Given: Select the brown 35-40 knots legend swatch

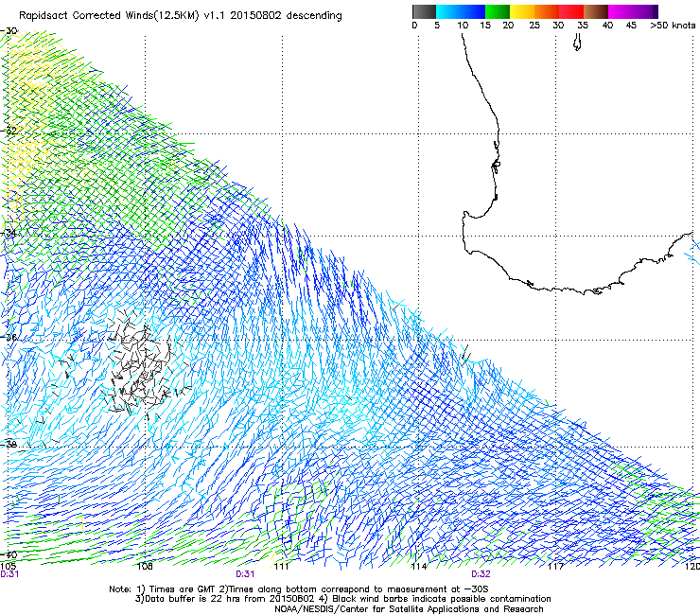Looking at the screenshot, I should (x=596, y=11).
